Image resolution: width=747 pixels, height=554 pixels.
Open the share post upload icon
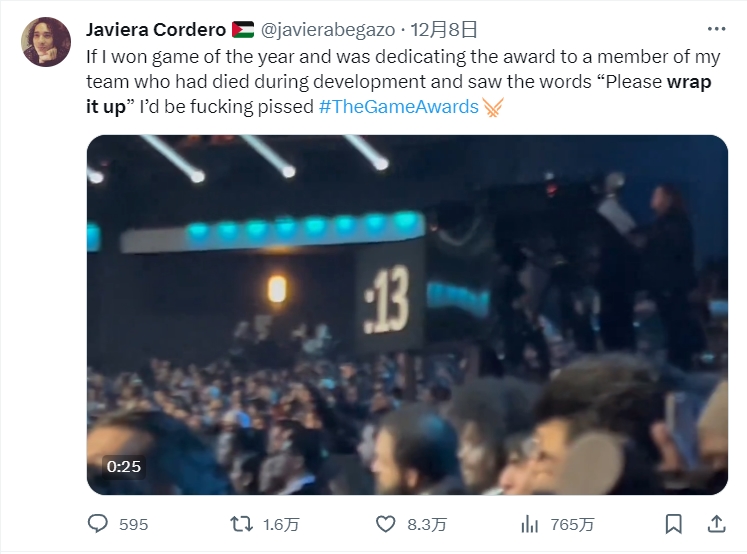(716, 524)
